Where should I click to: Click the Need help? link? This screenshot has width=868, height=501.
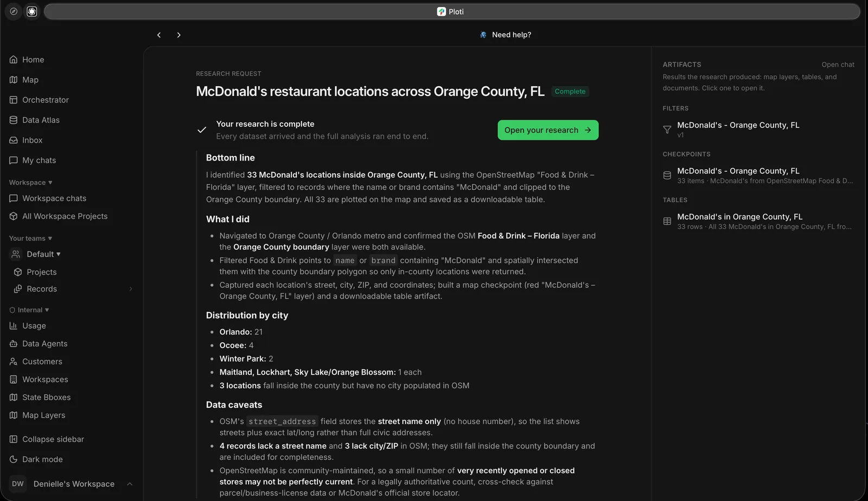coord(511,35)
